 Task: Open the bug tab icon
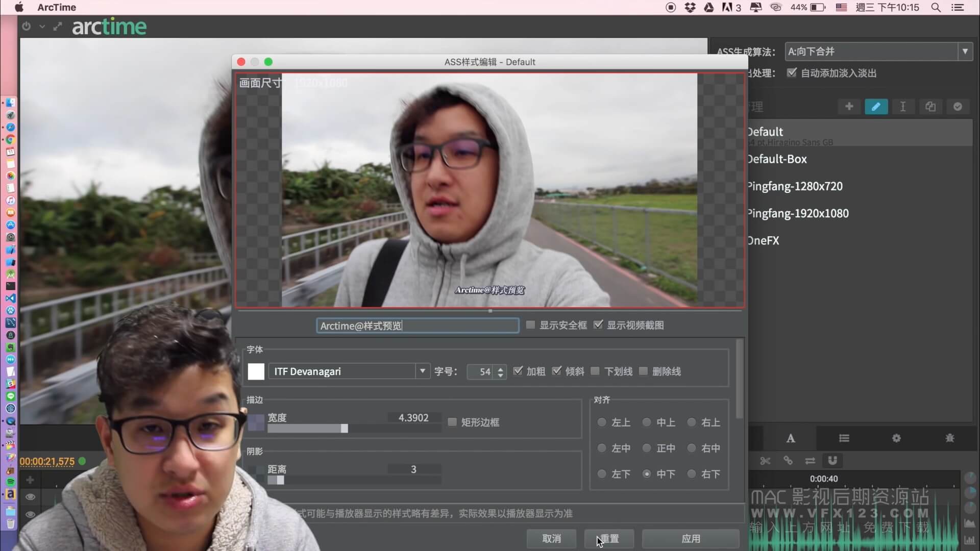[x=949, y=438]
